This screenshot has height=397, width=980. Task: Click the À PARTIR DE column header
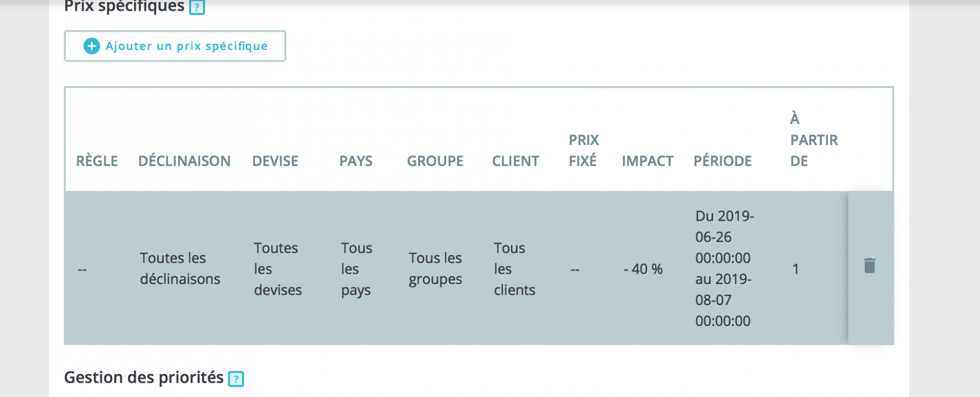click(x=814, y=140)
